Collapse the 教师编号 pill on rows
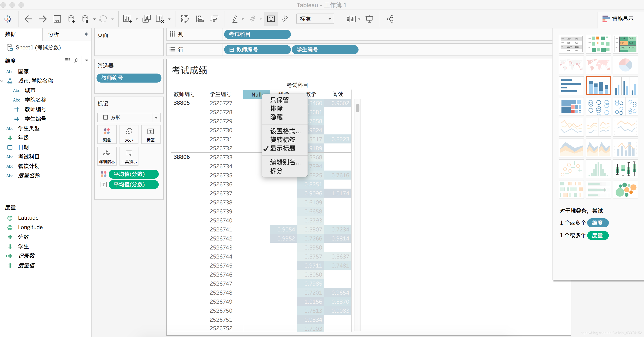This screenshot has height=337, width=644. coord(232,49)
